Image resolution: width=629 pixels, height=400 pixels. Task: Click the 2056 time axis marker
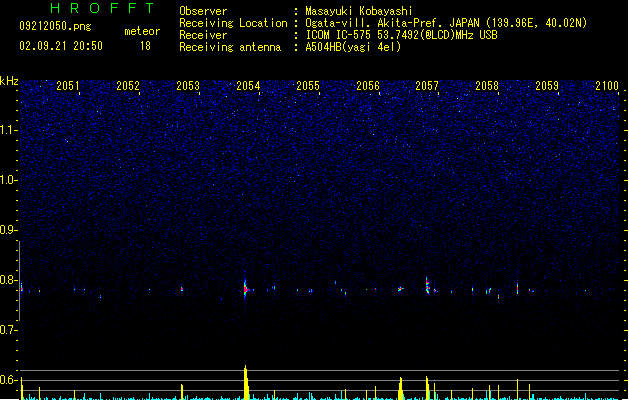(x=368, y=86)
